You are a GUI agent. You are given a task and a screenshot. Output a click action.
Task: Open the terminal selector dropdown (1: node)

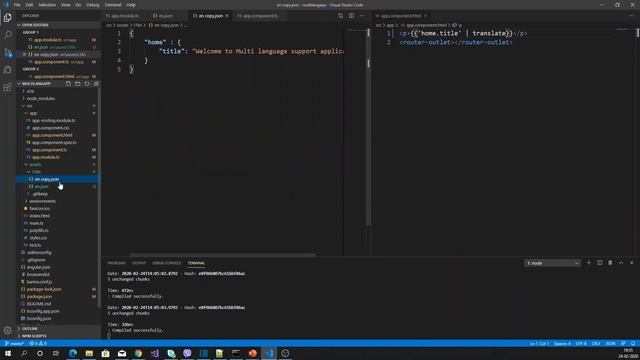(552, 263)
